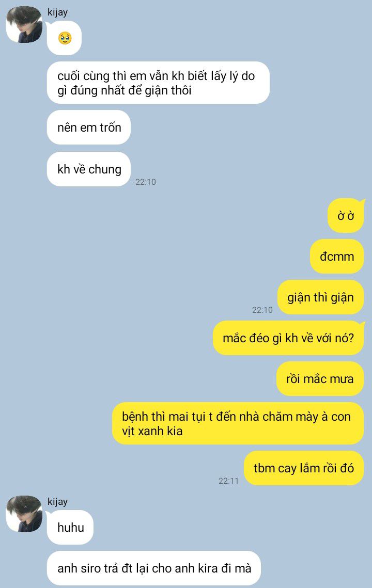The width and height of the screenshot is (372, 588).
Task: Tap the yellow 'đcmm' bubble
Action: (x=337, y=257)
